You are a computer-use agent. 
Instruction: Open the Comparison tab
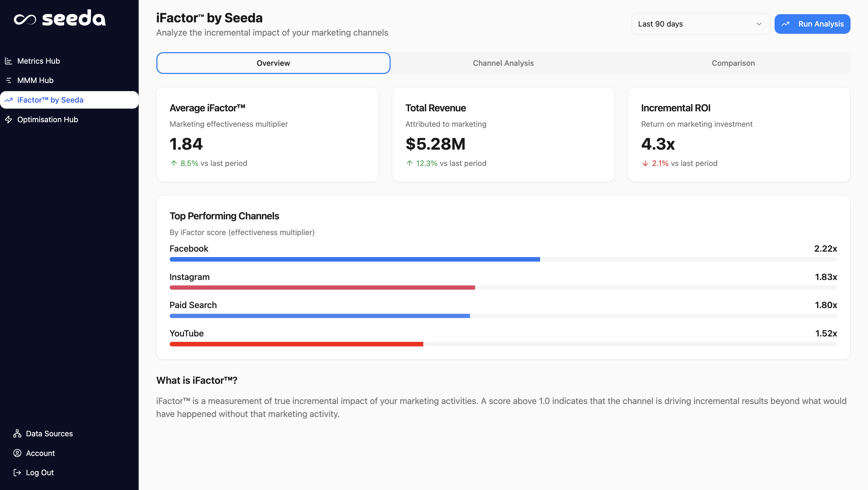coord(733,63)
